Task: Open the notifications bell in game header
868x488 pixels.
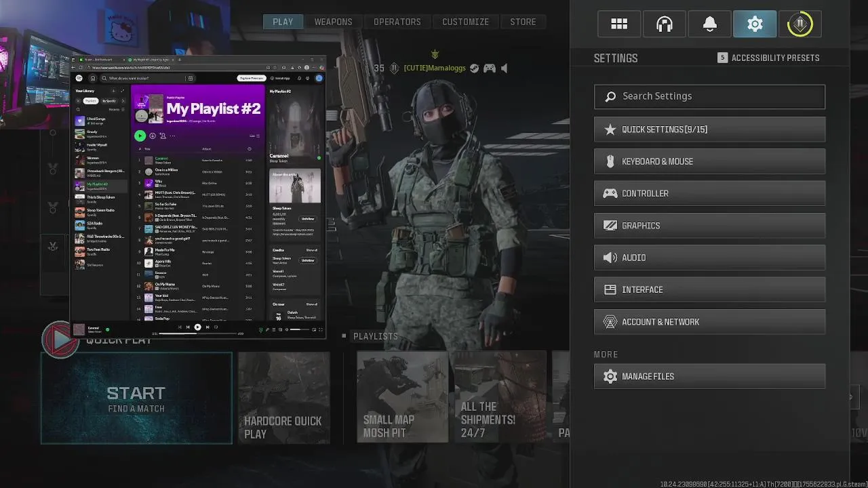Action: (x=710, y=24)
